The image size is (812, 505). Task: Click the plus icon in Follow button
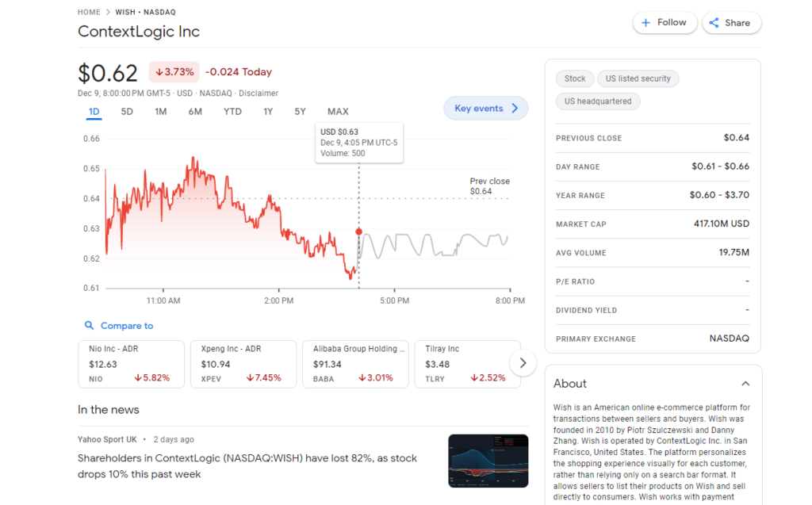point(645,23)
